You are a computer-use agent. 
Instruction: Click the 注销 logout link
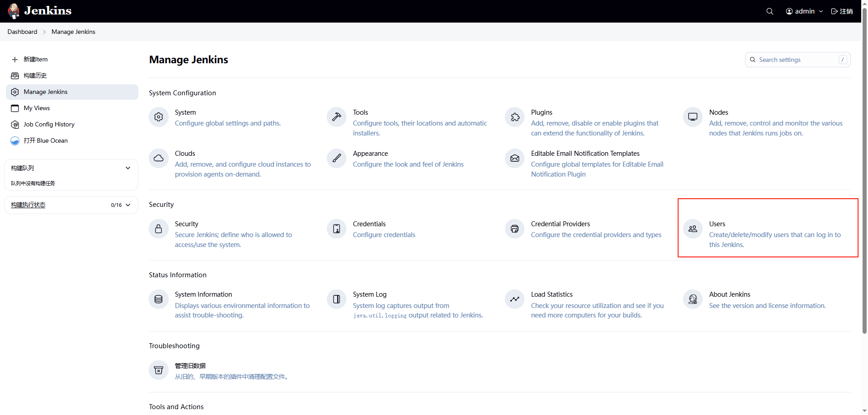coord(842,11)
